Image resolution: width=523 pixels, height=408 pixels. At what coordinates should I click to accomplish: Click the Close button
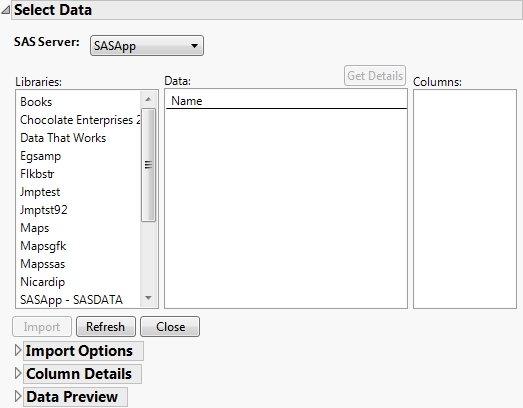(170, 327)
